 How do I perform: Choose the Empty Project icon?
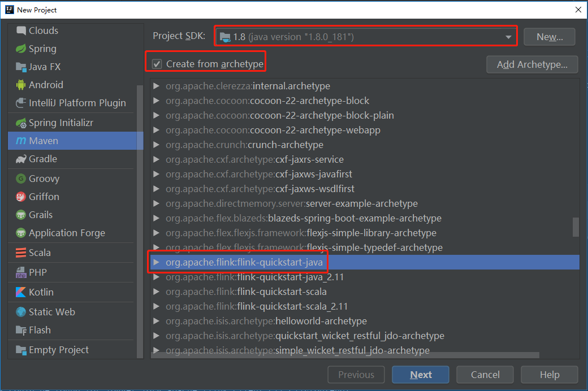point(21,350)
